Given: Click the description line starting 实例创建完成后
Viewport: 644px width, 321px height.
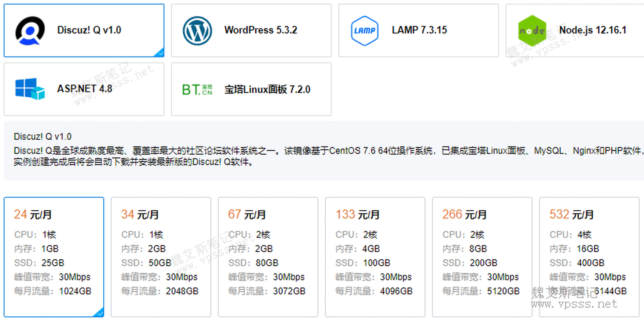Looking at the screenshot, I should tap(133, 162).
